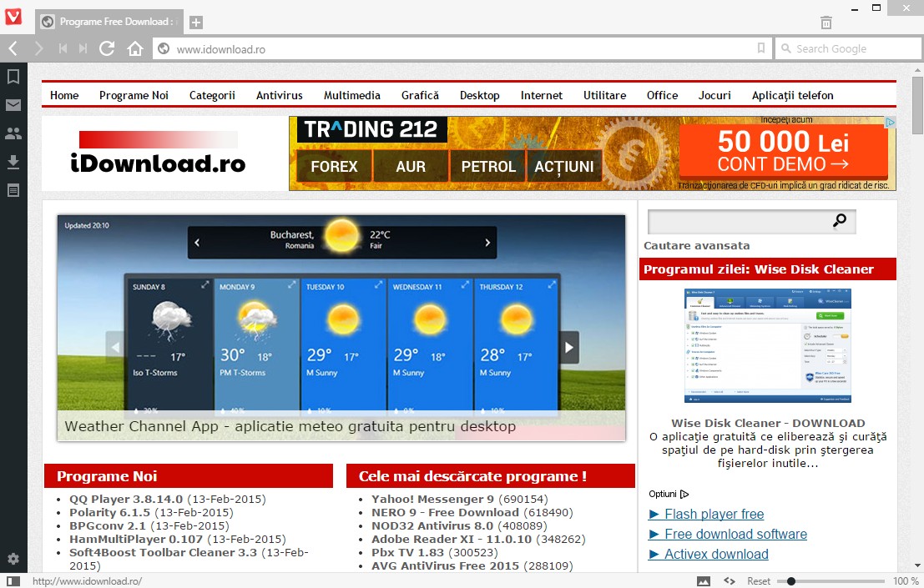Viewport: 924px width, 588px height.
Task: Expand the Tuesday 10 forecast card
Action: (x=378, y=285)
